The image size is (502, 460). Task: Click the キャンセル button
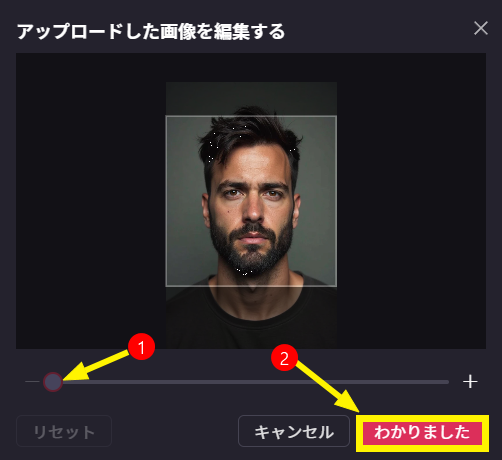click(x=294, y=431)
